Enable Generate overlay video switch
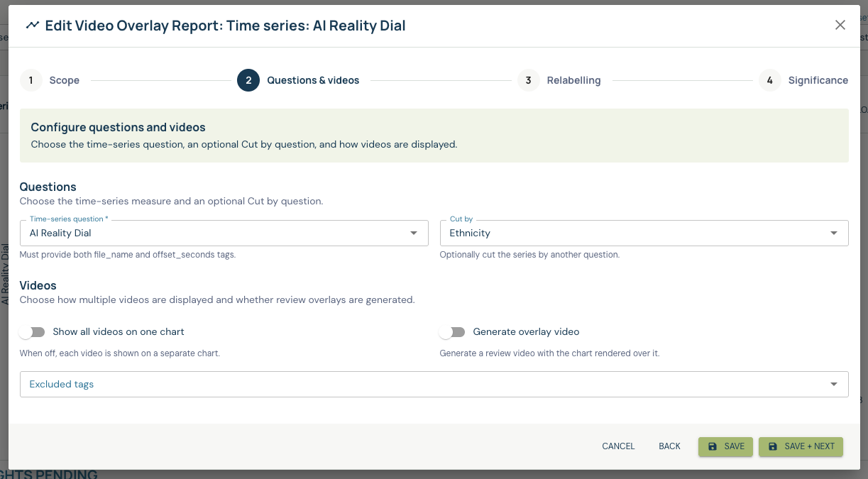868x479 pixels. pyautogui.click(x=452, y=332)
